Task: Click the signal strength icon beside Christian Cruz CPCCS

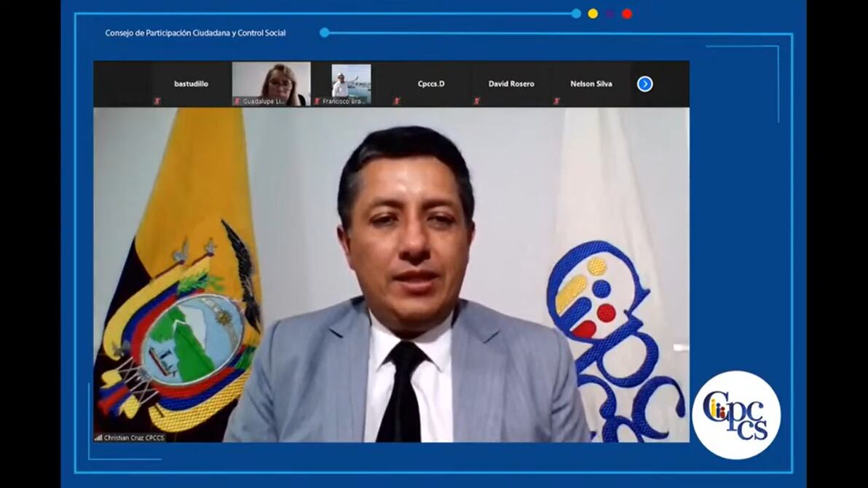Action: pos(98,438)
